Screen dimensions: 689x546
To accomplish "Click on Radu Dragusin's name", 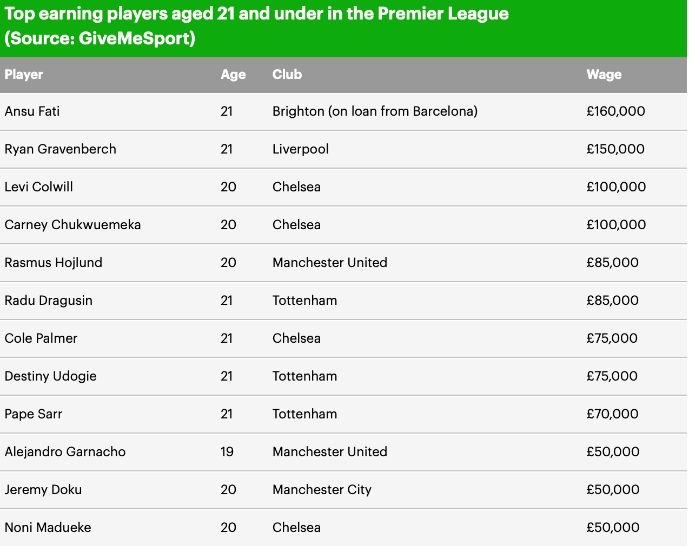I will click(x=50, y=301).
